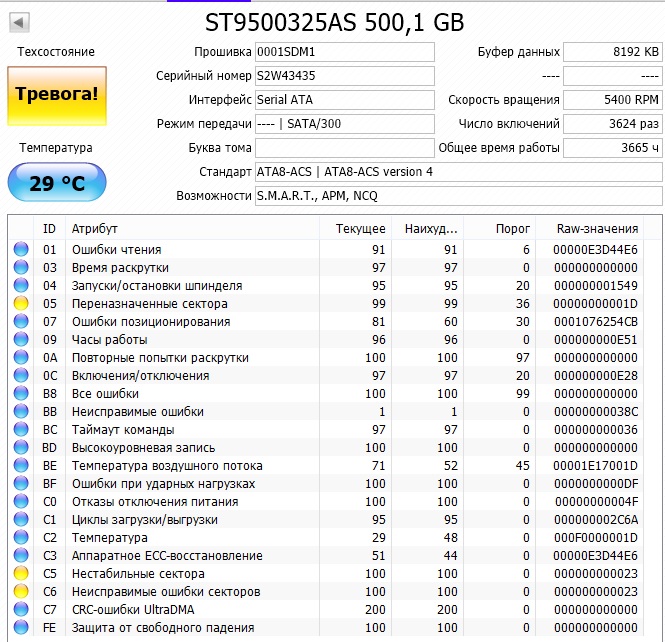Click the empty Буква тома field
This screenshot has height=642, width=665.
[345, 148]
